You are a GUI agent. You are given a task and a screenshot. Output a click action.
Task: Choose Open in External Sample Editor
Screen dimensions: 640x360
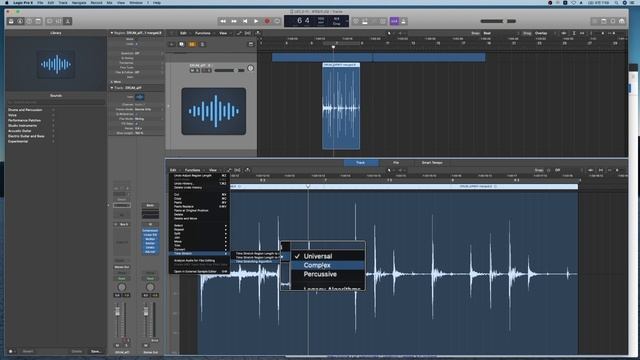[x=199, y=271]
